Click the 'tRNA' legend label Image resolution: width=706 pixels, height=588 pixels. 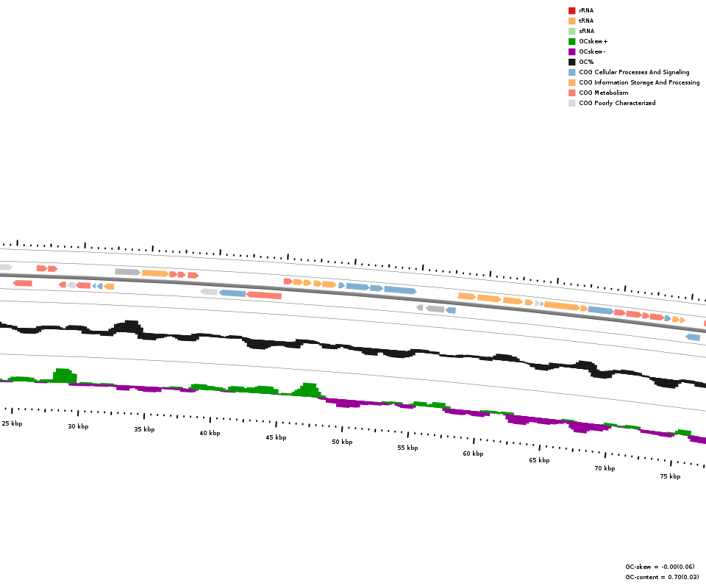click(x=586, y=21)
